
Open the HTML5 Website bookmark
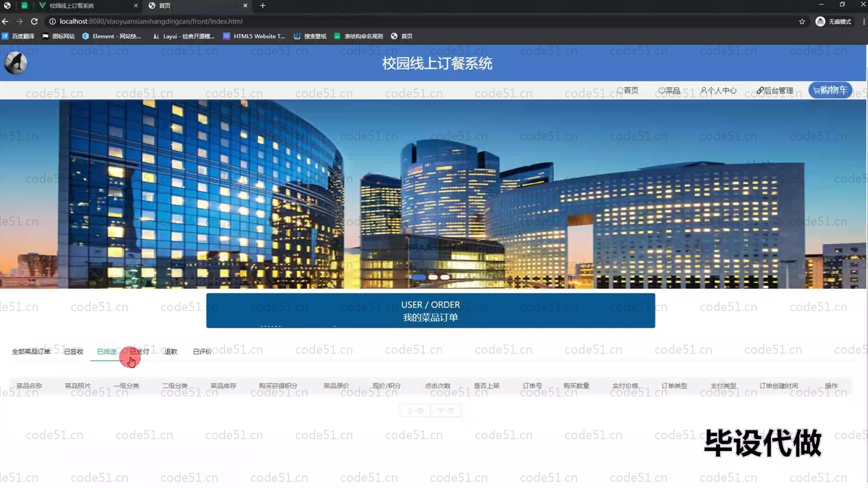click(x=254, y=36)
